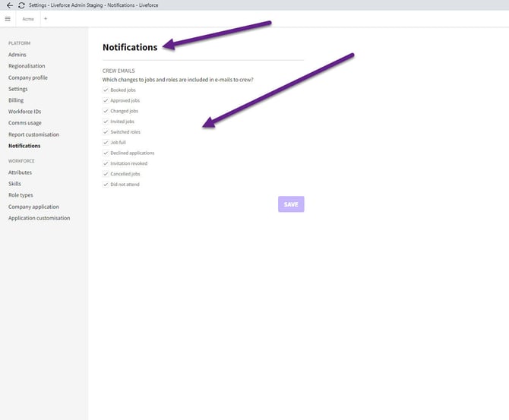
Task: Switch to the Acme tab
Action: click(x=28, y=19)
